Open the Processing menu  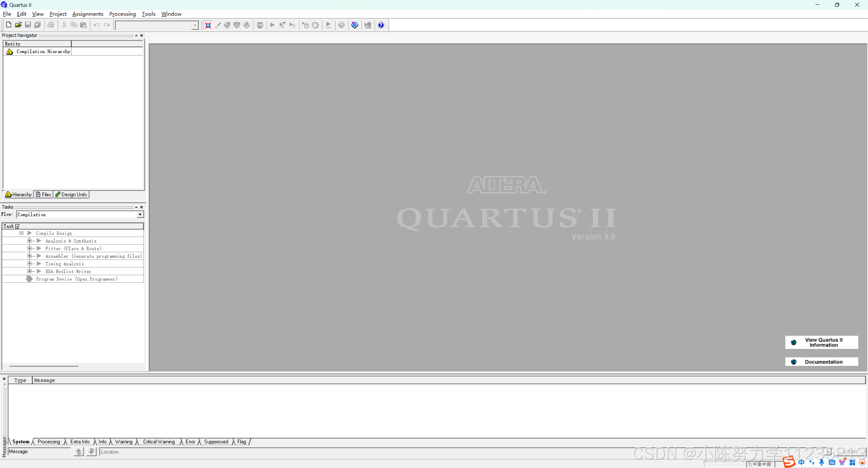coord(122,14)
